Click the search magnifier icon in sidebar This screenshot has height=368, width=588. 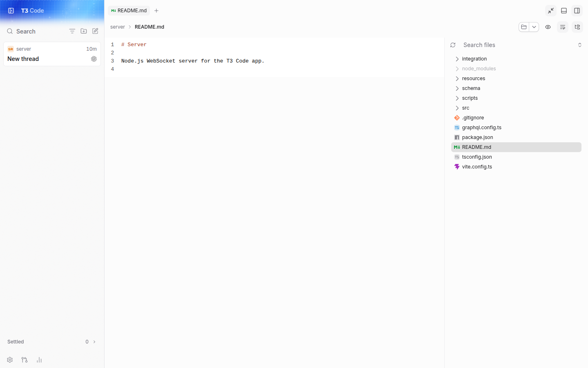(10, 31)
